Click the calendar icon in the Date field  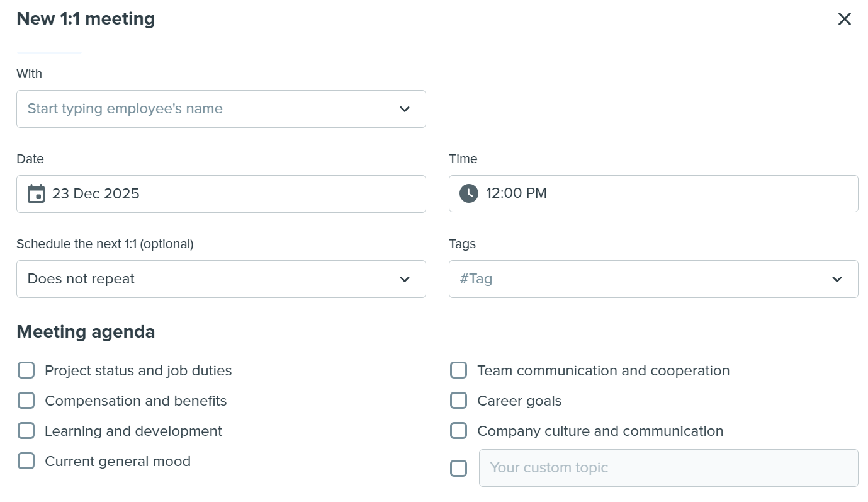click(37, 193)
